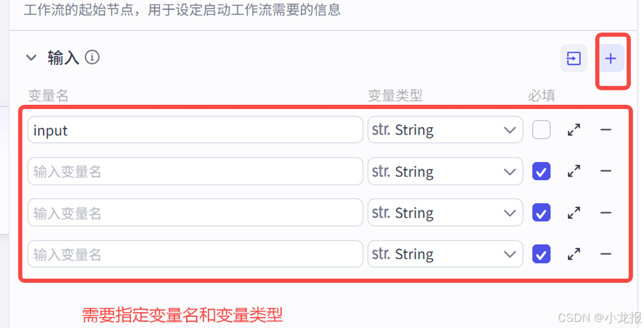Viewport: 644px width, 328px height.
Task: Click the plus icon to add input variable
Action: point(611,58)
